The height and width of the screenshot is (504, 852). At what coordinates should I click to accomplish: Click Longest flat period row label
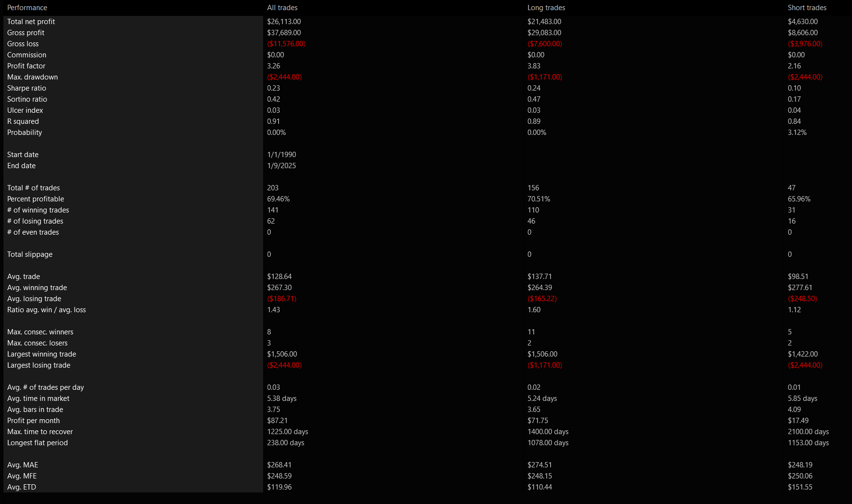pos(37,443)
